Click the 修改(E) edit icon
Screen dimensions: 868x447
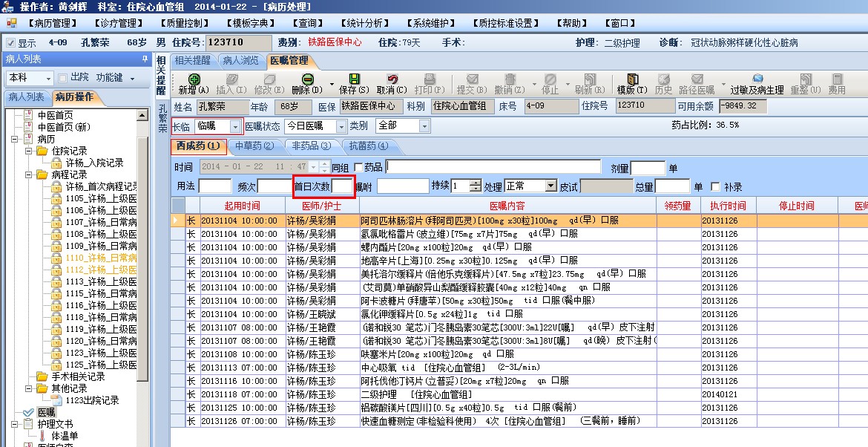[x=269, y=79]
